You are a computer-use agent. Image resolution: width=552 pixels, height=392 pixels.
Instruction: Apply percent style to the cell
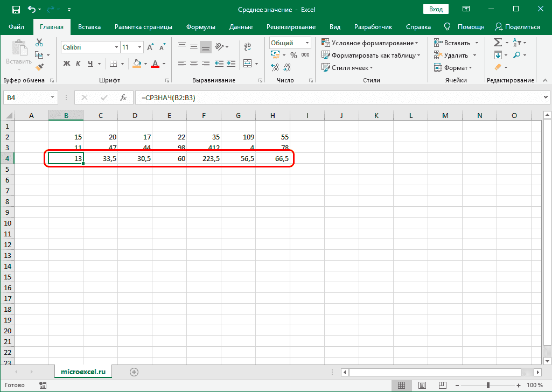(294, 55)
